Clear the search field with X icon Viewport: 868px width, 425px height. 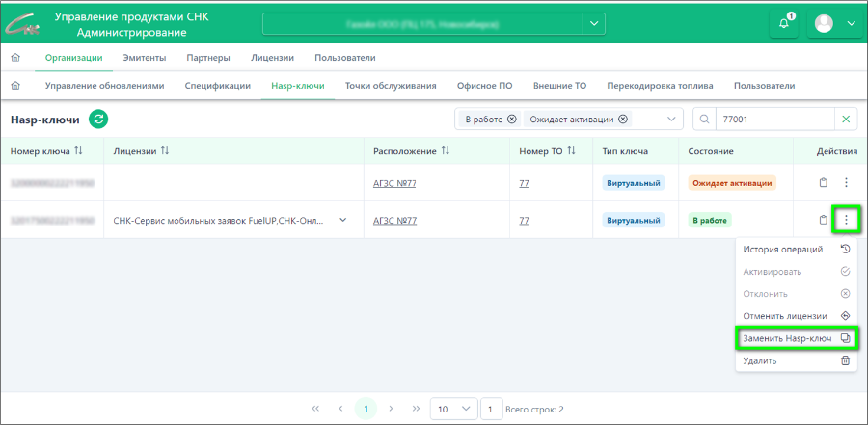point(847,120)
